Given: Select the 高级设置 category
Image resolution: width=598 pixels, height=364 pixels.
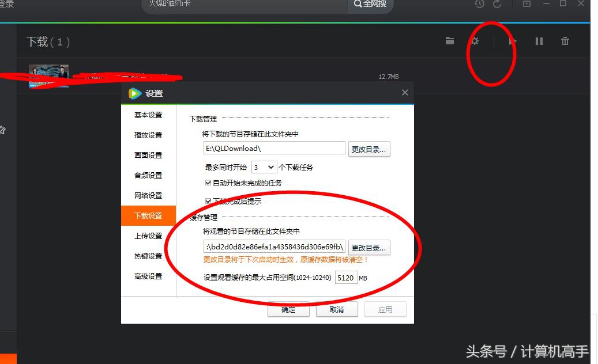Looking at the screenshot, I should tap(148, 276).
